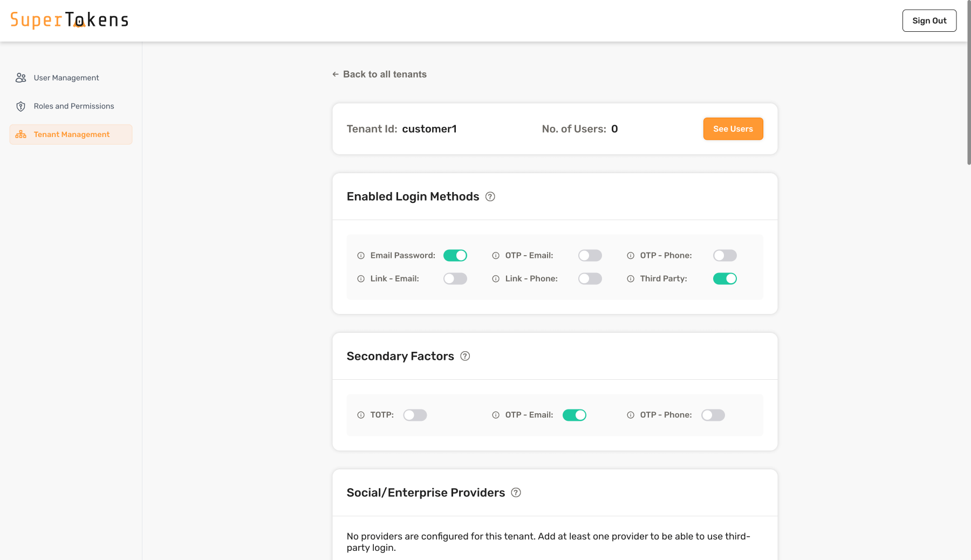The width and height of the screenshot is (971, 560).
Task: Navigate to User Management in sidebar
Action: tap(66, 77)
